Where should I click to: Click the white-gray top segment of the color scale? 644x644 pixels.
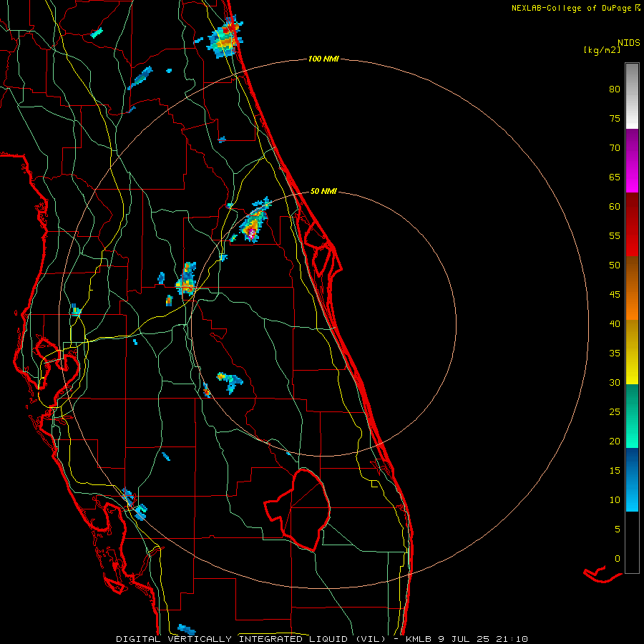click(632, 96)
